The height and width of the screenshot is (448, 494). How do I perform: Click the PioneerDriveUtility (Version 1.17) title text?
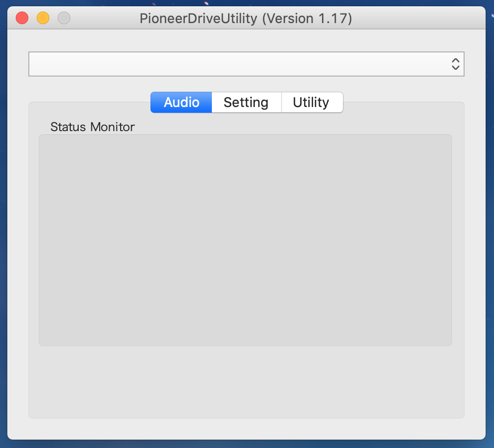point(245,19)
